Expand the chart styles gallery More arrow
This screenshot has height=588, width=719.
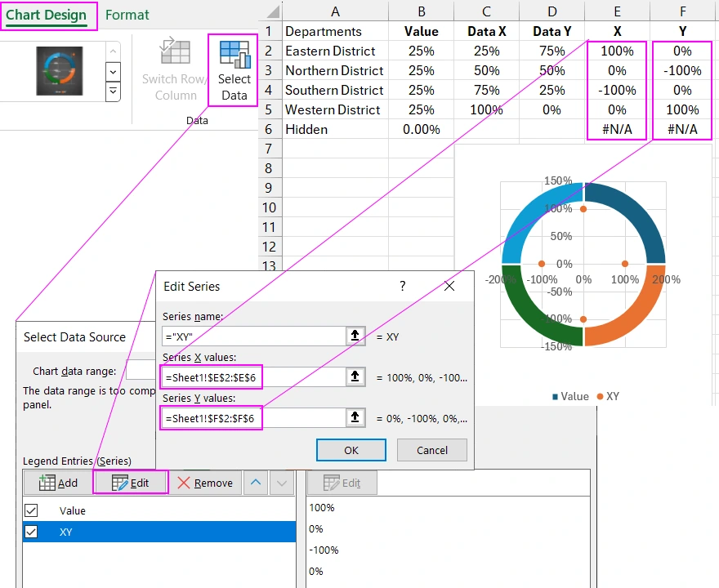pos(113,91)
